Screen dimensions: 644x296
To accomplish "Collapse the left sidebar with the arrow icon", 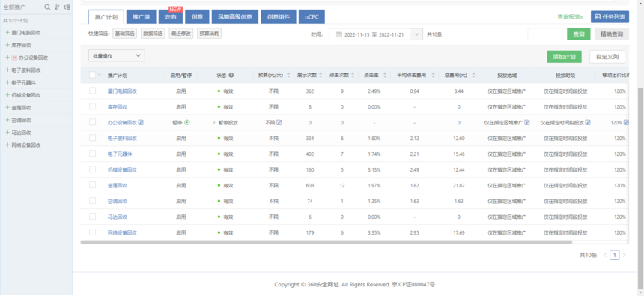I will (x=67, y=7).
